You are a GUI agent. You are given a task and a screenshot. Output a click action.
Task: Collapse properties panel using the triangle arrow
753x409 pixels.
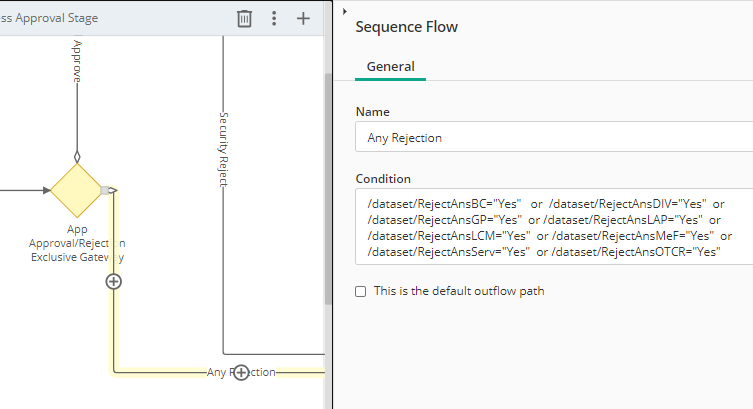344,11
